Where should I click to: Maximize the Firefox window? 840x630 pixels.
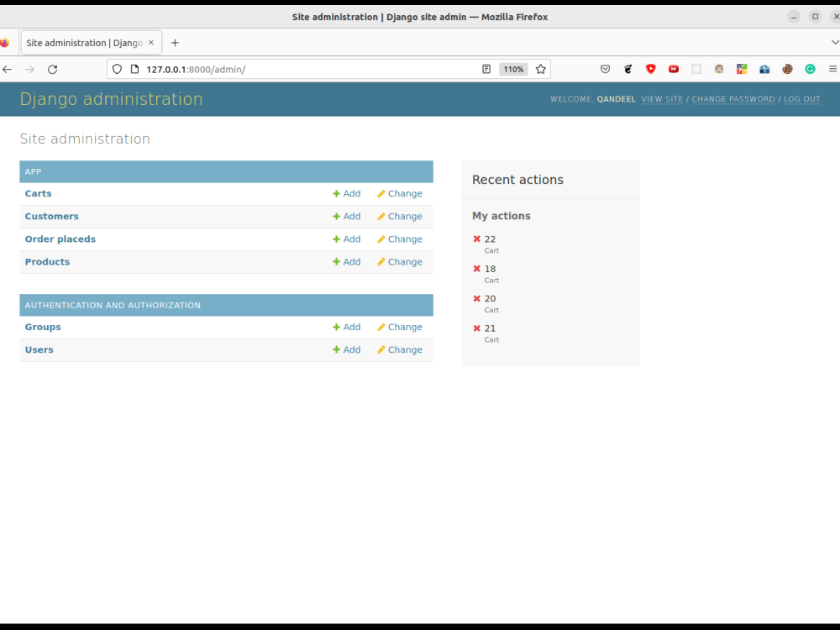point(816,17)
